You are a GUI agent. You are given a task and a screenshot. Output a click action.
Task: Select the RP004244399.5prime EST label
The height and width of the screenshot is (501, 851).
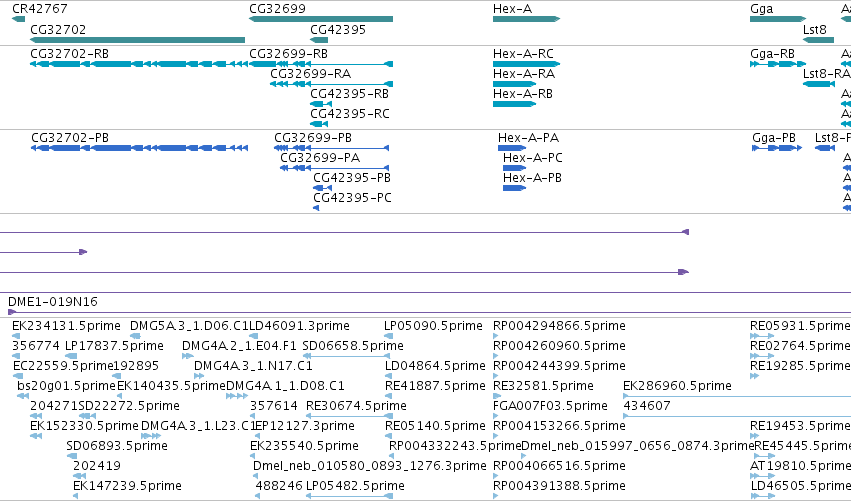pos(559,366)
